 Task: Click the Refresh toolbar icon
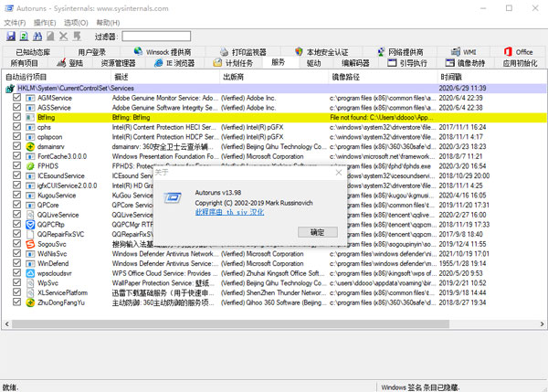(24, 36)
